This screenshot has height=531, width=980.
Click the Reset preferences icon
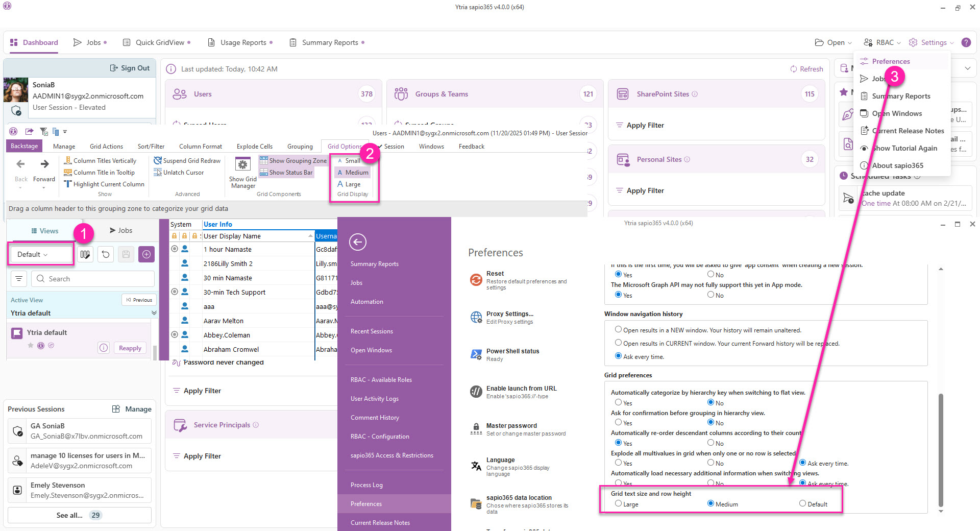(x=476, y=280)
